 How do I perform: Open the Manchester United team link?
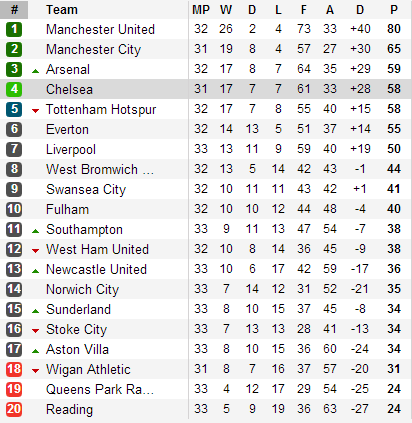100,29
